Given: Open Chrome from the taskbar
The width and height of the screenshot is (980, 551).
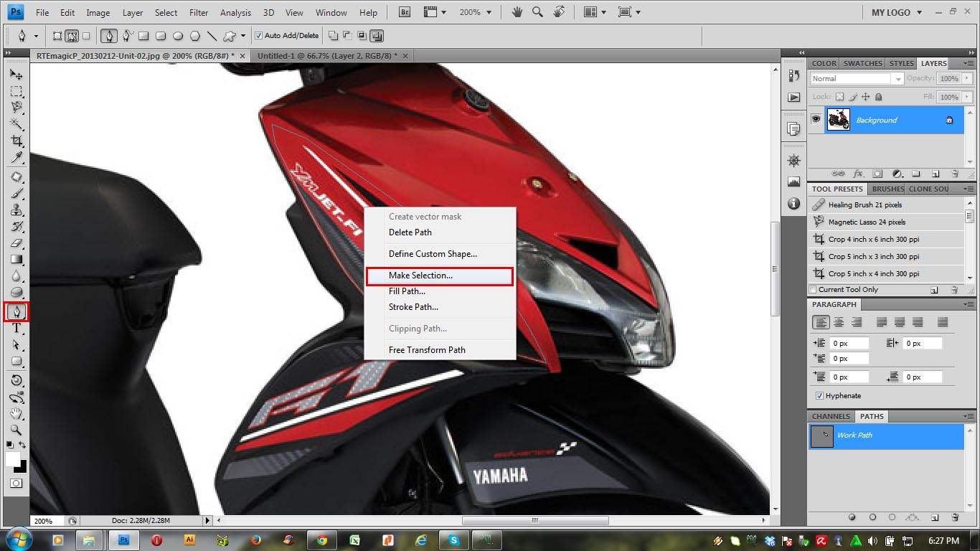Looking at the screenshot, I should pyautogui.click(x=322, y=540).
